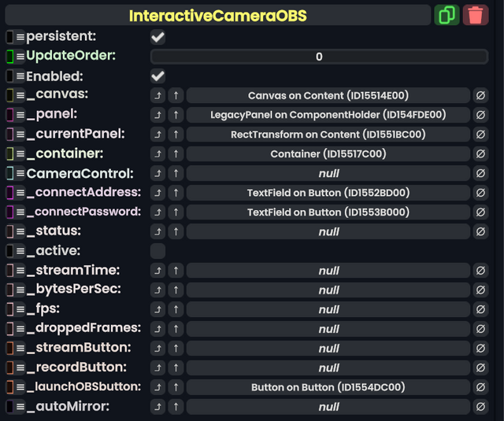Viewport: 504px width, 421px height.
Task: Click the null-set icon on CameraControl row
Action: click(480, 173)
